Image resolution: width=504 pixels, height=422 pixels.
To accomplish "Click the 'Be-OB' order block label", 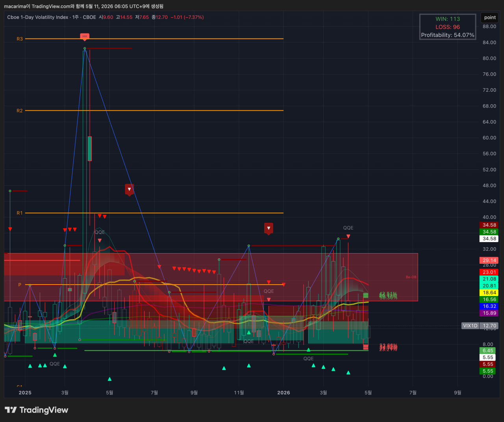I will (411, 277).
